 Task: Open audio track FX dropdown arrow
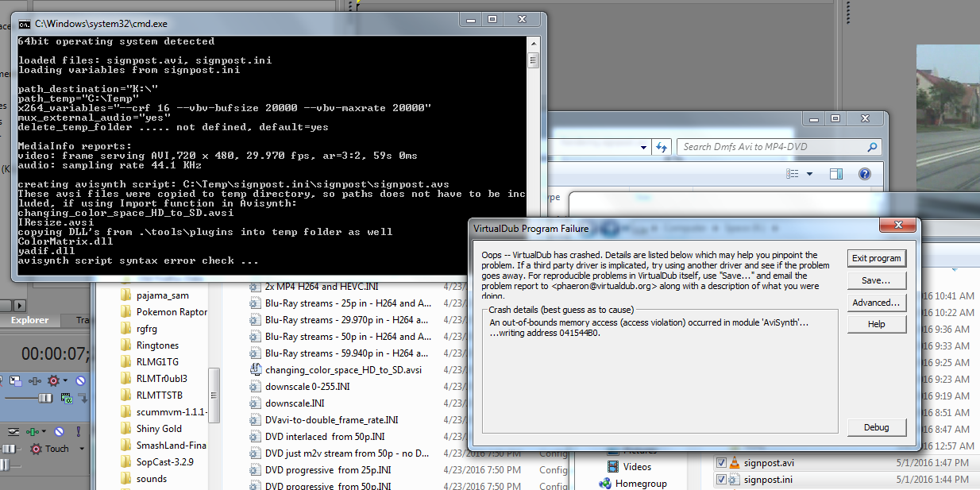click(44, 431)
